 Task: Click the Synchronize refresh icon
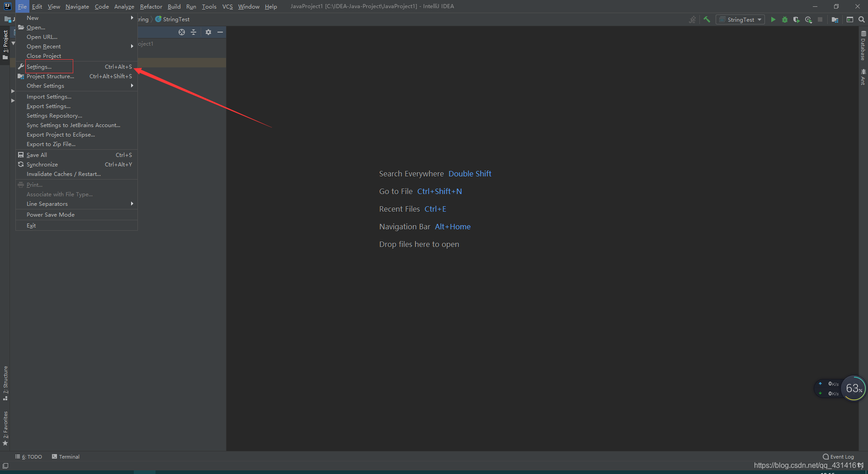point(21,164)
